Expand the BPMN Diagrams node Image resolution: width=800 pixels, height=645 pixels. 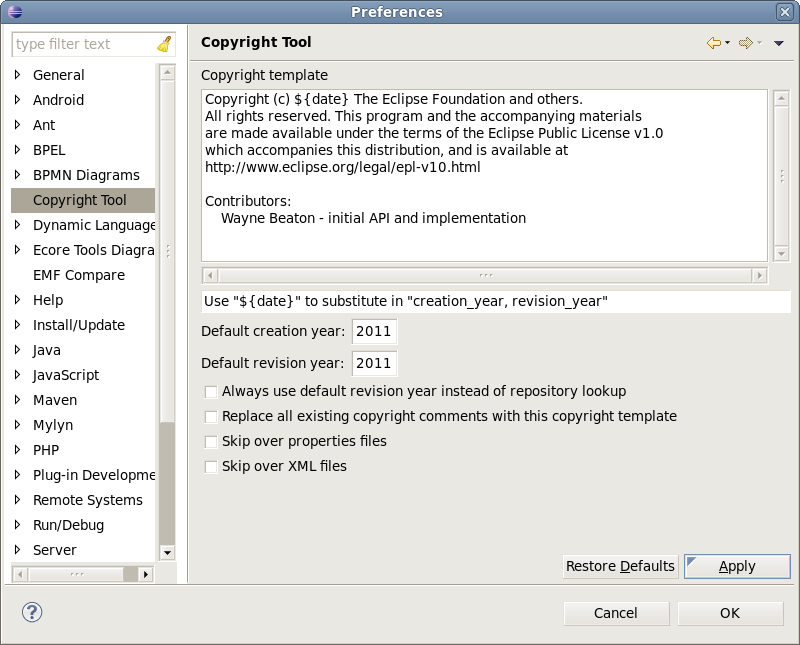coord(17,175)
